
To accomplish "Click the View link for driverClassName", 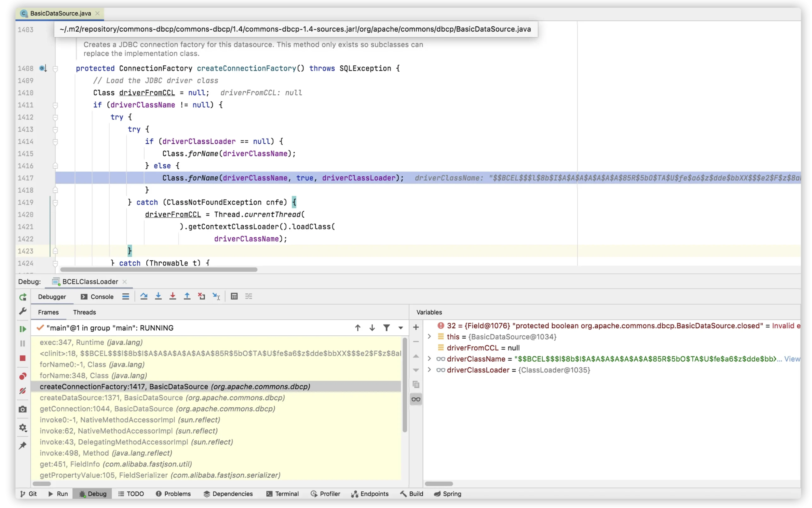I will coord(792,359).
